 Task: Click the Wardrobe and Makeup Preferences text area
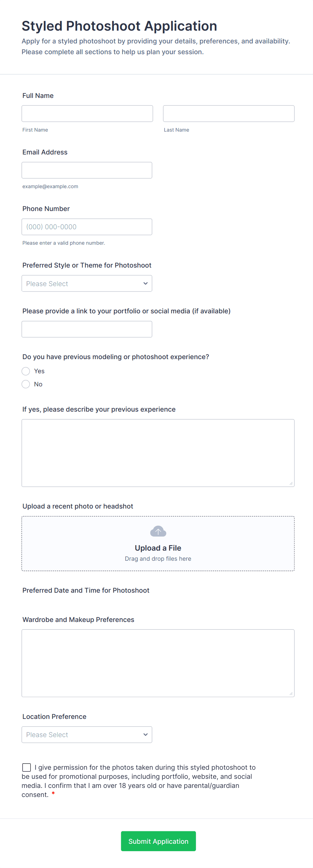158,662
